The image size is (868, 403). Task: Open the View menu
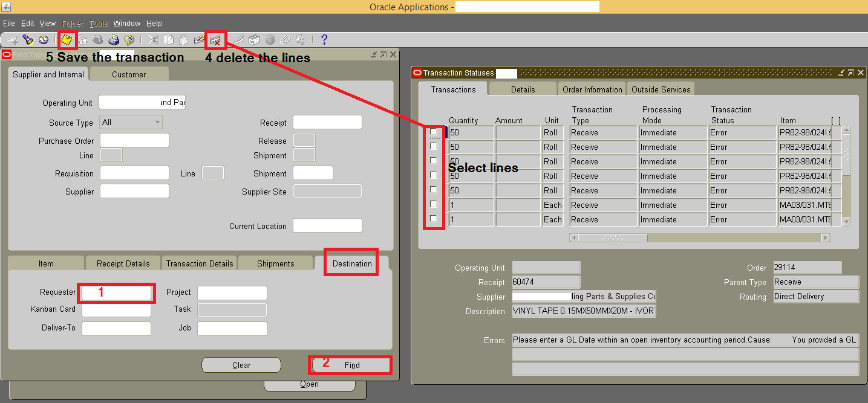coord(48,24)
